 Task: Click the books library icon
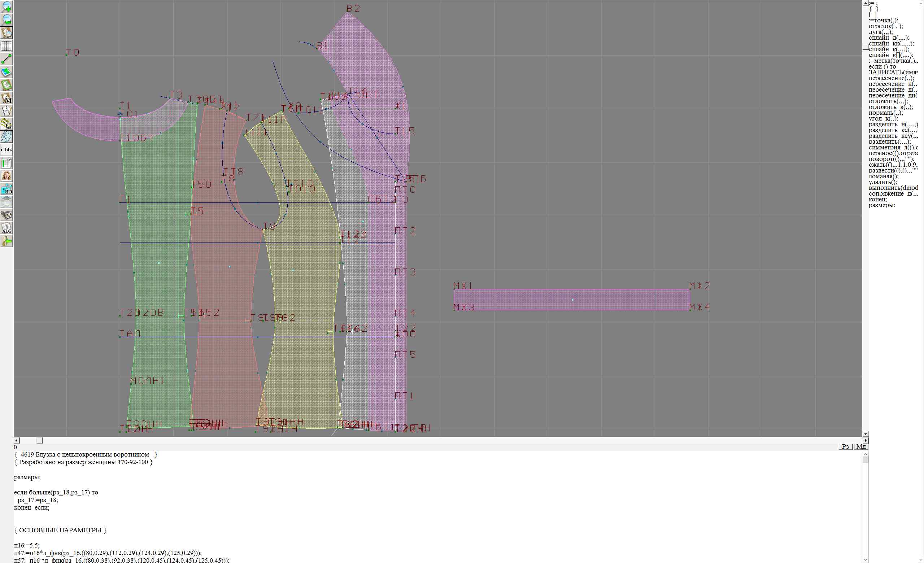(x=7, y=215)
